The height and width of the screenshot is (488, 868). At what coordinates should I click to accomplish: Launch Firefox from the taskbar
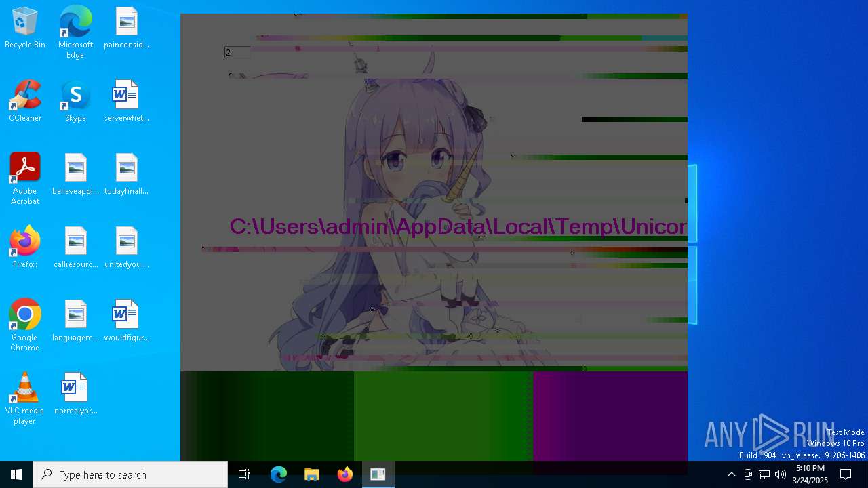[345, 474]
